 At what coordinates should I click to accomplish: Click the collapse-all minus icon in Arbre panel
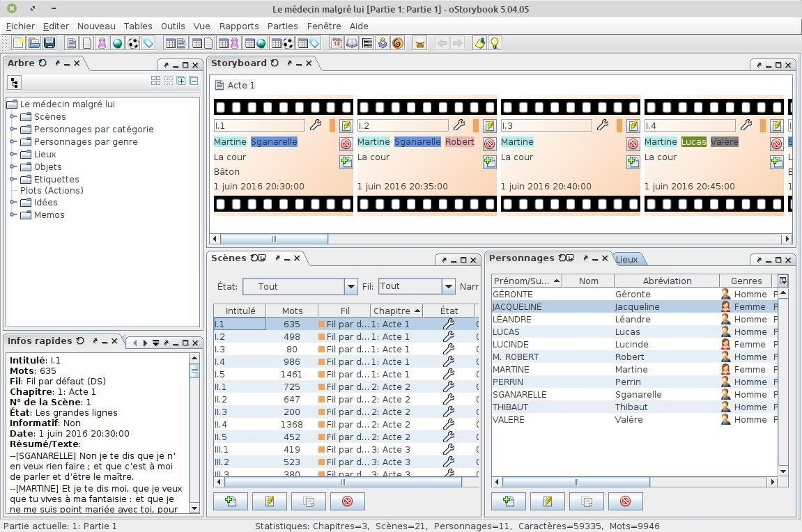(194, 81)
